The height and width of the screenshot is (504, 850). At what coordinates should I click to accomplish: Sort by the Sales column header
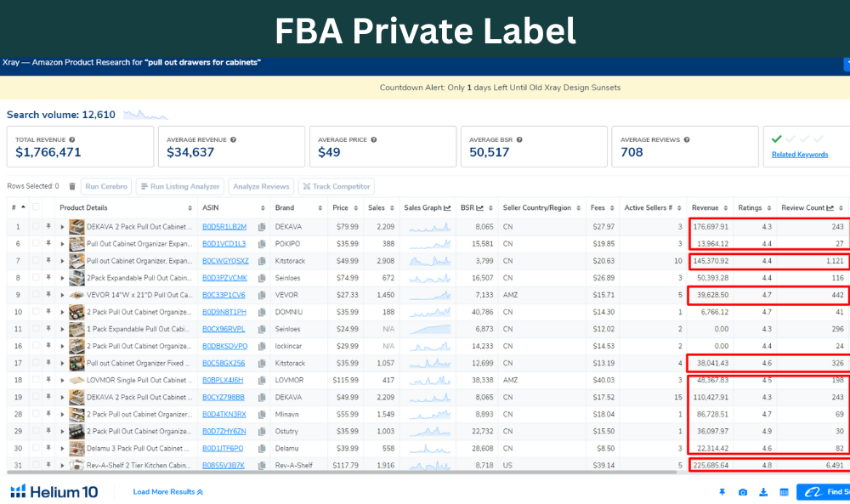pyautogui.click(x=391, y=208)
